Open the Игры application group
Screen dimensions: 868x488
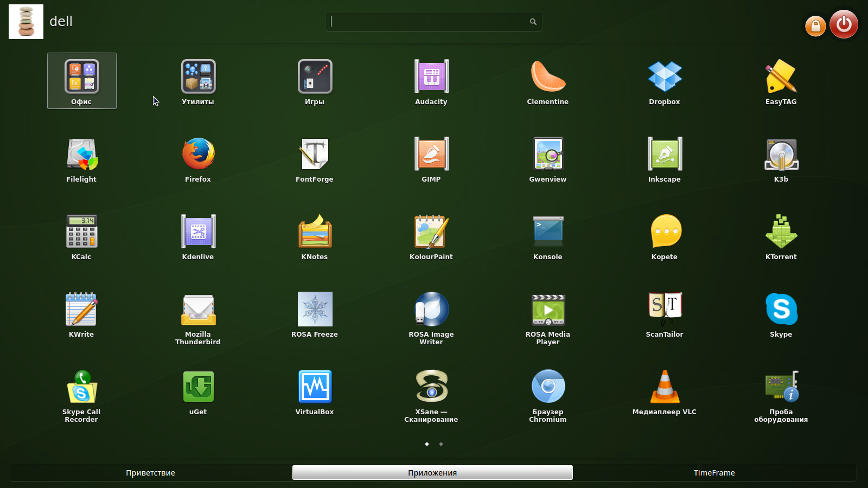click(x=315, y=81)
